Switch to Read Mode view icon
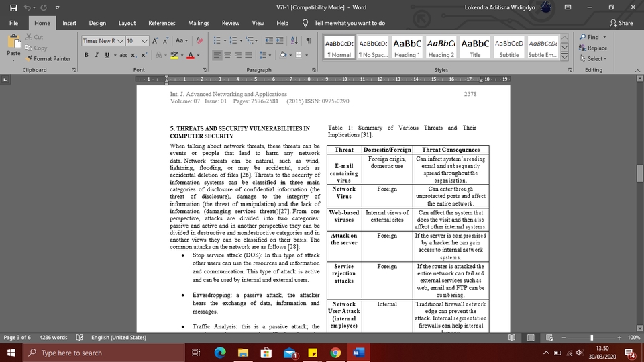The height and width of the screenshot is (362, 644). point(512,338)
